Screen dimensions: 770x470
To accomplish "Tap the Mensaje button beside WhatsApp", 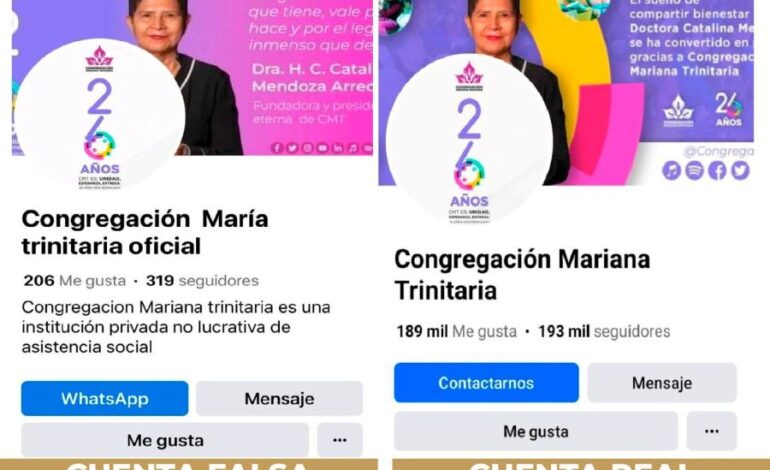I will click(x=279, y=398).
